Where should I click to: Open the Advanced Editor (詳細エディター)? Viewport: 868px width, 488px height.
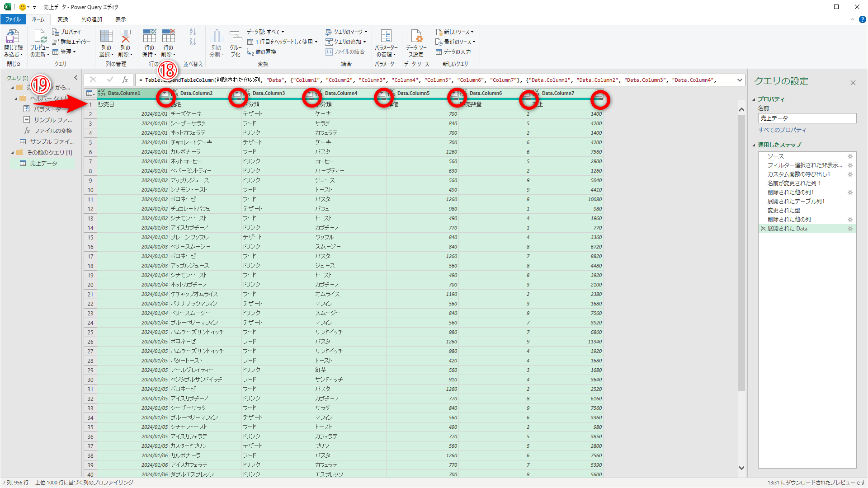coord(71,42)
